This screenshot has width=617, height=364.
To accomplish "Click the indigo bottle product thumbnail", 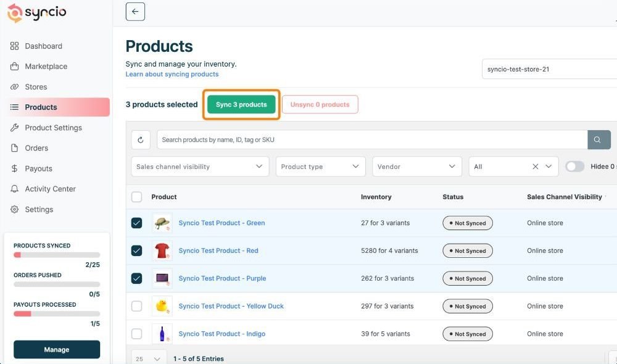I will pos(162,334).
